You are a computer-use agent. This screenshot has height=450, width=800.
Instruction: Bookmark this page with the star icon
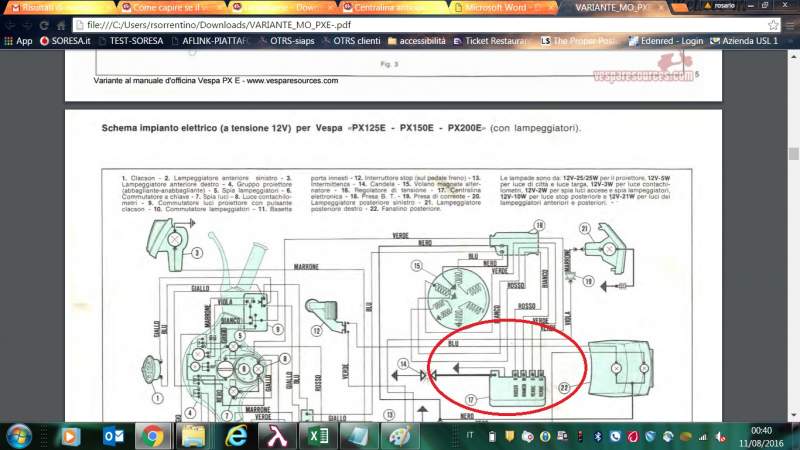tap(773, 24)
